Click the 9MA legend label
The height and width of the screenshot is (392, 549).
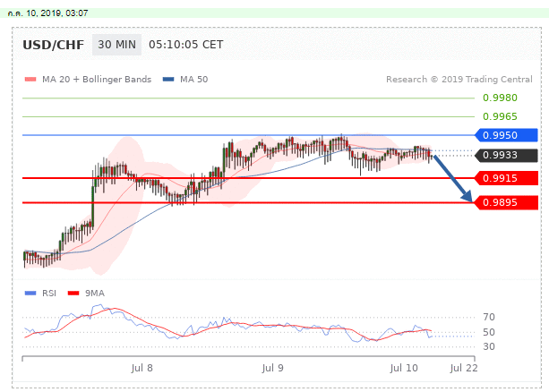click(x=95, y=294)
